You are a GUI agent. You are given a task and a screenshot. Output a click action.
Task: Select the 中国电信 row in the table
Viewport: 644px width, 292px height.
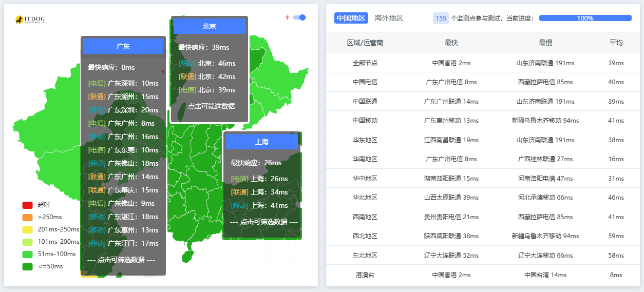click(x=365, y=82)
